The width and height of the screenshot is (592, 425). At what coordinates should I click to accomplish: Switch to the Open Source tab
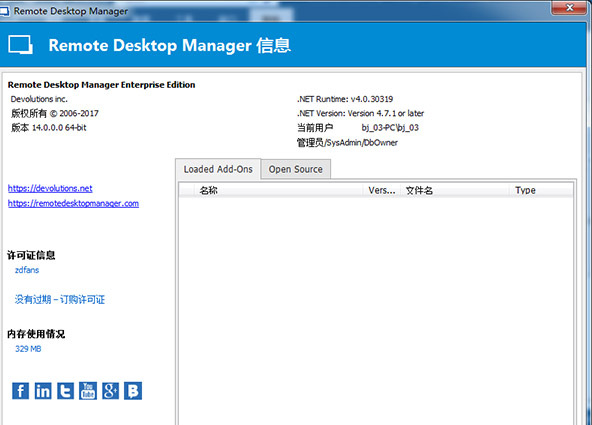[296, 169]
